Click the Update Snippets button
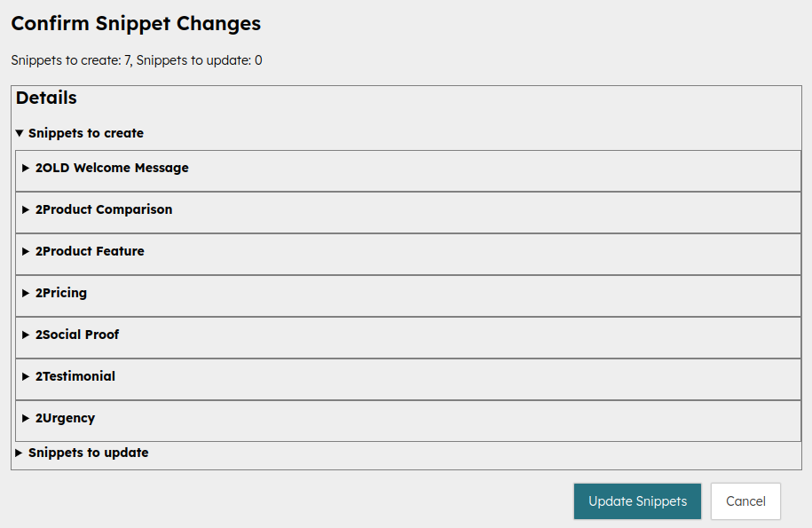 [x=637, y=501]
